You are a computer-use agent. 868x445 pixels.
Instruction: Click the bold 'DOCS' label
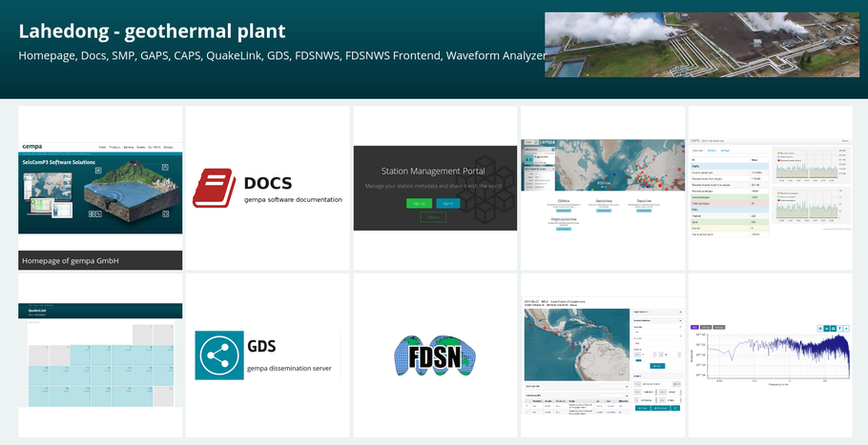tap(268, 183)
